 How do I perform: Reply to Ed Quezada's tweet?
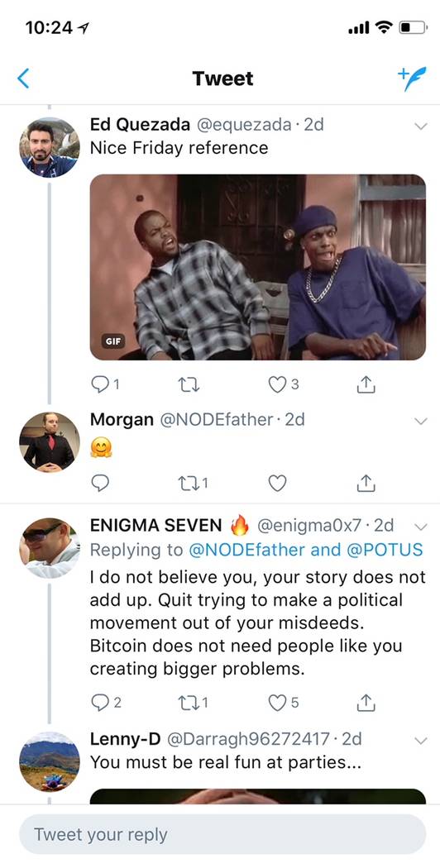tap(100, 384)
